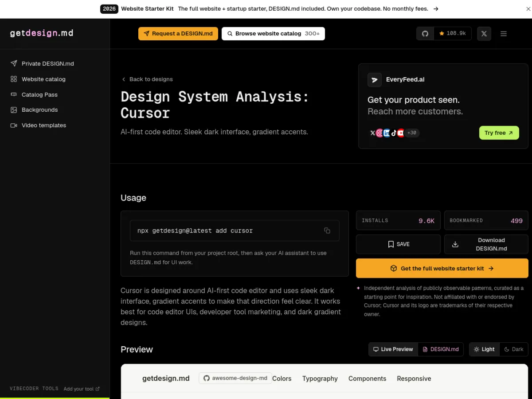Click the Design System Analysis: Cursor heading
Image resolution: width=532 pixels, height=399 pixels.
click(x=215, y=105)
